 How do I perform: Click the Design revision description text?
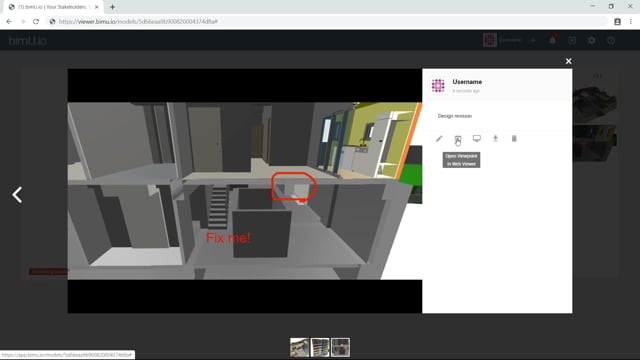(455, 116)
